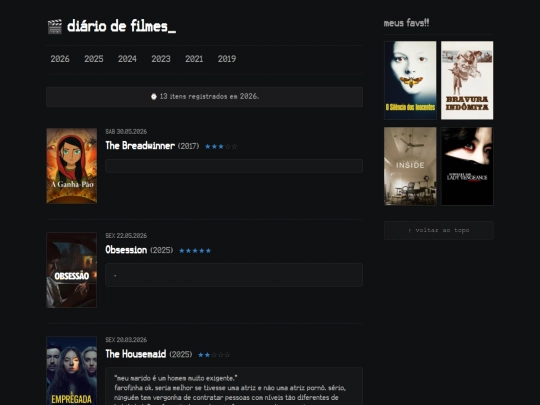Select the 'meus favs!!' heading
Screen dimensions: 540x405
(406, 23)
